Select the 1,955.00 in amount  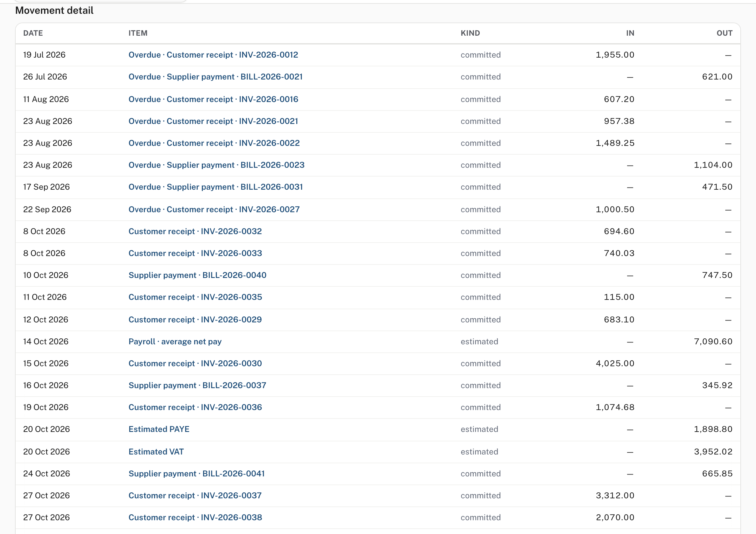pos(615,55)
